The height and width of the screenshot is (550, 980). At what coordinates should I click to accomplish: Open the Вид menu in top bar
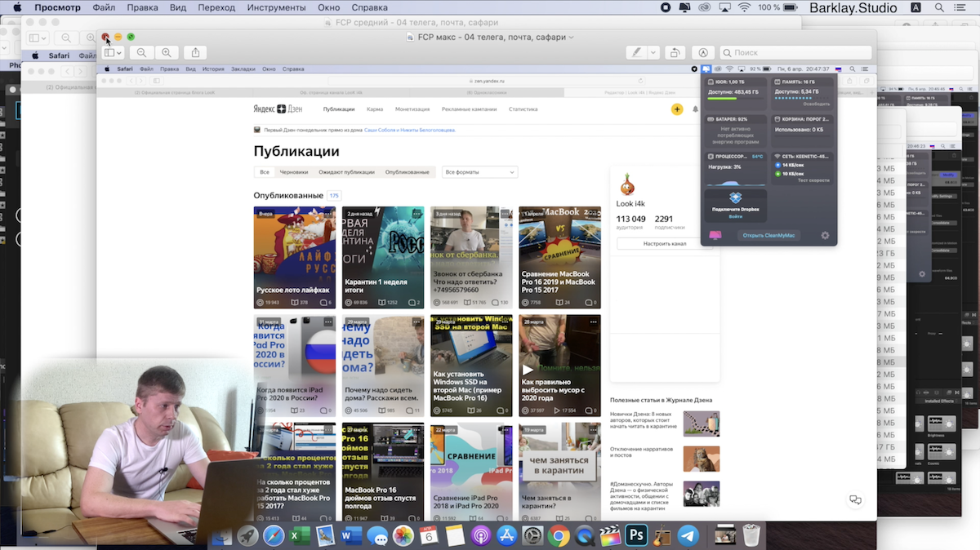pos(178,7)
